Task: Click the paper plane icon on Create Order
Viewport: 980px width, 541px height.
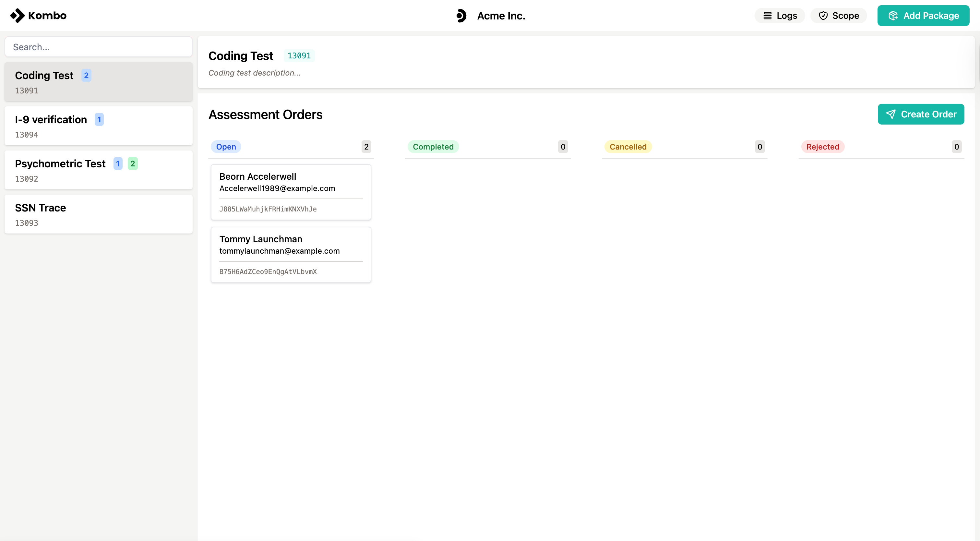Action: [890, 114]
